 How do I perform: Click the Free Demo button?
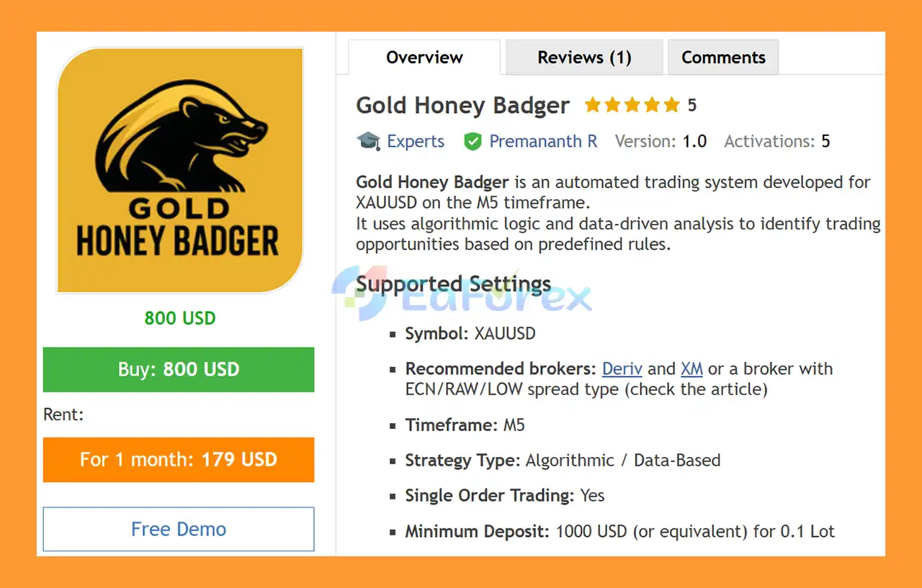(179, 529)
